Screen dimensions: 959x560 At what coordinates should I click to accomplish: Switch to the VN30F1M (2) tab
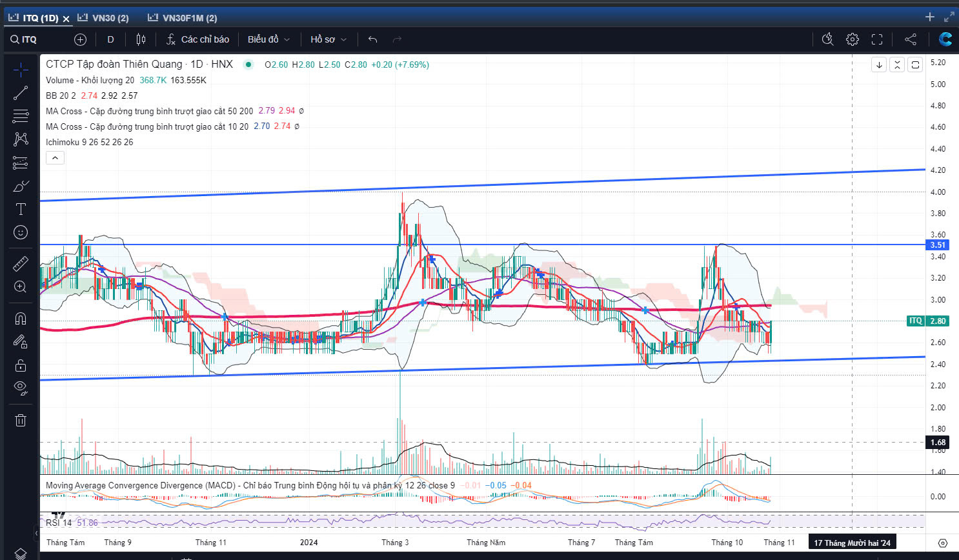[183, 18]
